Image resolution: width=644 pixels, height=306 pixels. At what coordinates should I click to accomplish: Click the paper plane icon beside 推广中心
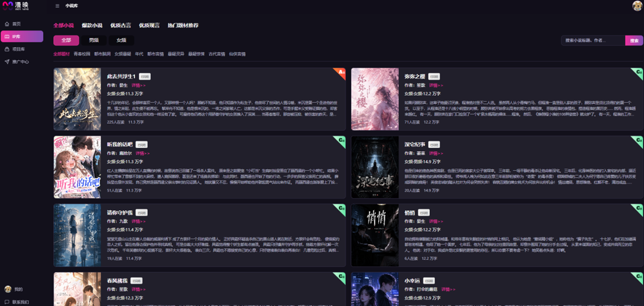click(x=7, y=61)
